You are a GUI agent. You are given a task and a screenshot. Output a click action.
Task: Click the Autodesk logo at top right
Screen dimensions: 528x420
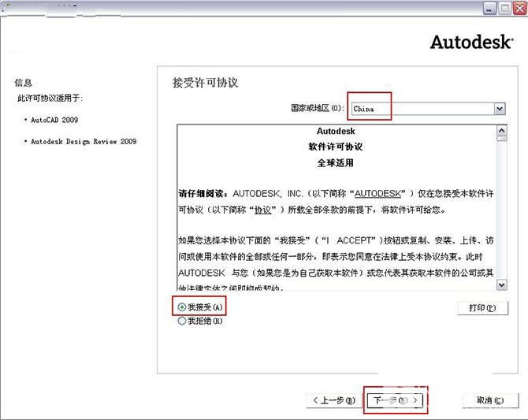[472, 43]
